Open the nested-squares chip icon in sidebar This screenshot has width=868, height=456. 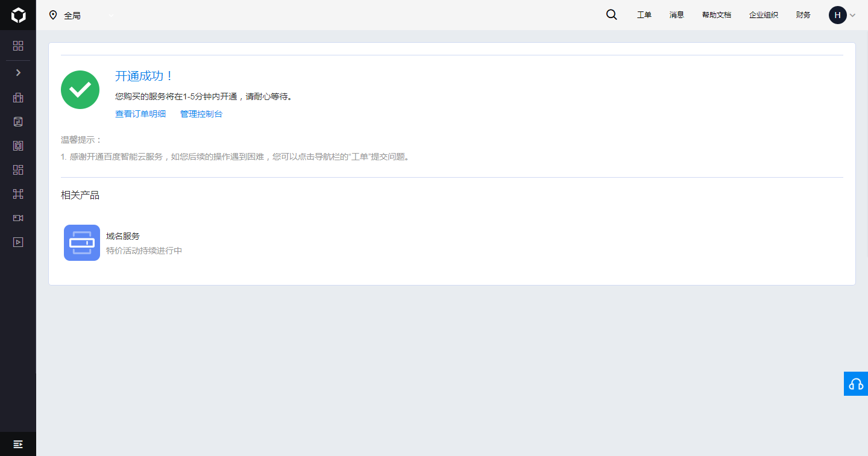tap(18, 146)
